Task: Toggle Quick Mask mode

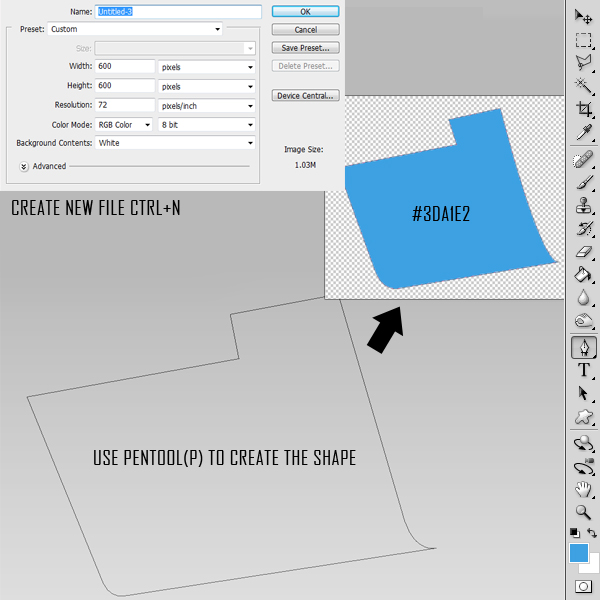Action: click(583, 586)
